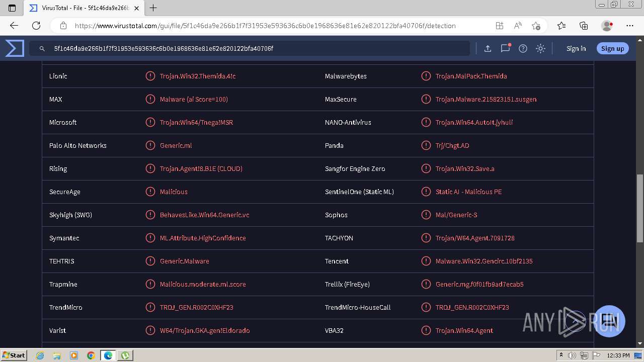Image resolution: width=644 pixels, height=362 pixels.
Task: Select W64/Trojan.GKA.gen!Eldorado result
Action: click(x=205, y=330)
